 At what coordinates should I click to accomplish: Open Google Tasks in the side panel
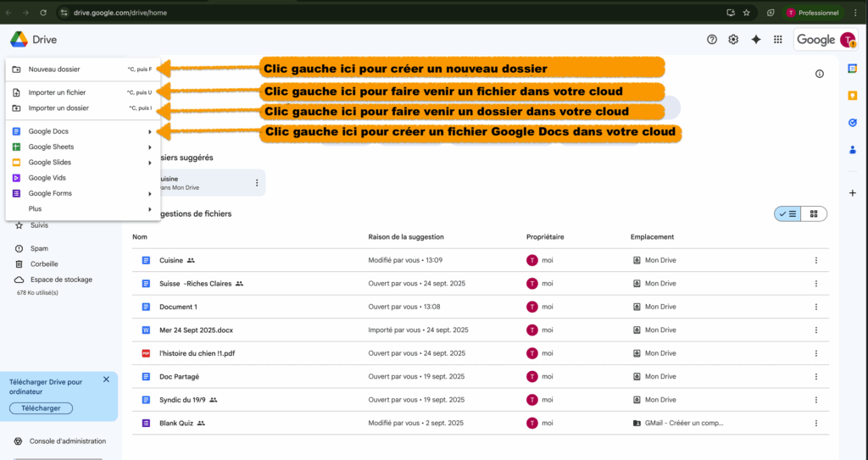click(853, 123)
